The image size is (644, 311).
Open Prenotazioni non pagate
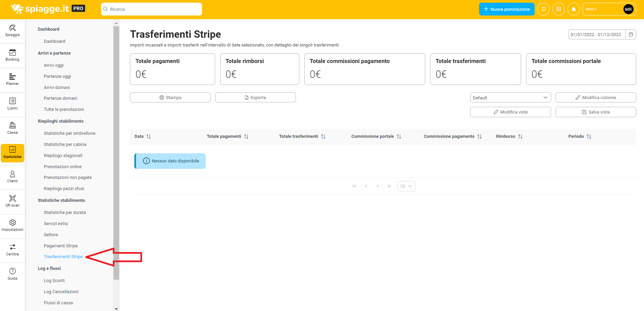point(68,177)
